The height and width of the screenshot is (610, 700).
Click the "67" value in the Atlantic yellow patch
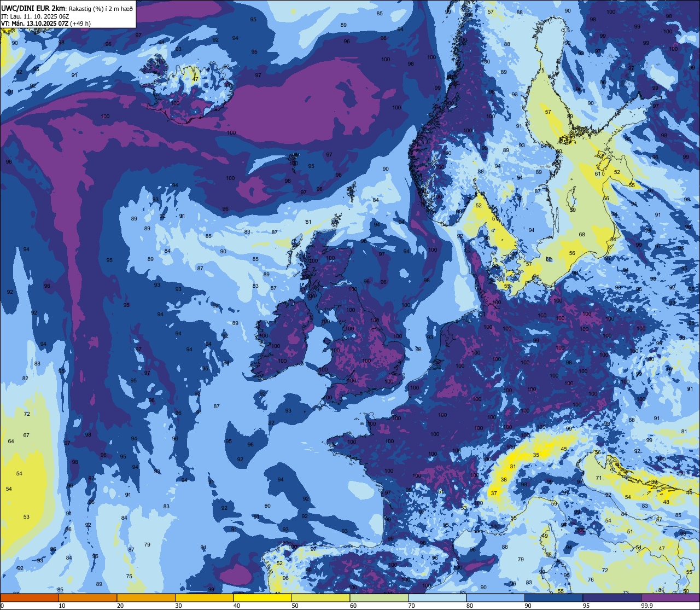[x=26, y=435]
